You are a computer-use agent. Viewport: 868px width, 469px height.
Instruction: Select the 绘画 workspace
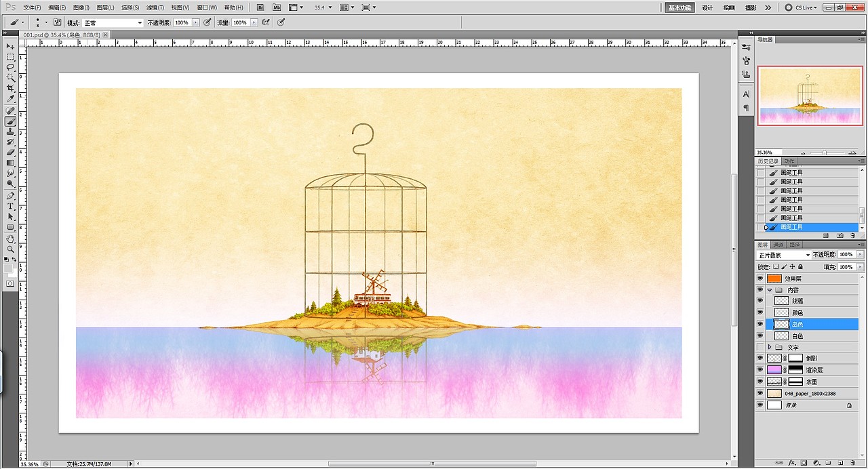pos(729,7)
